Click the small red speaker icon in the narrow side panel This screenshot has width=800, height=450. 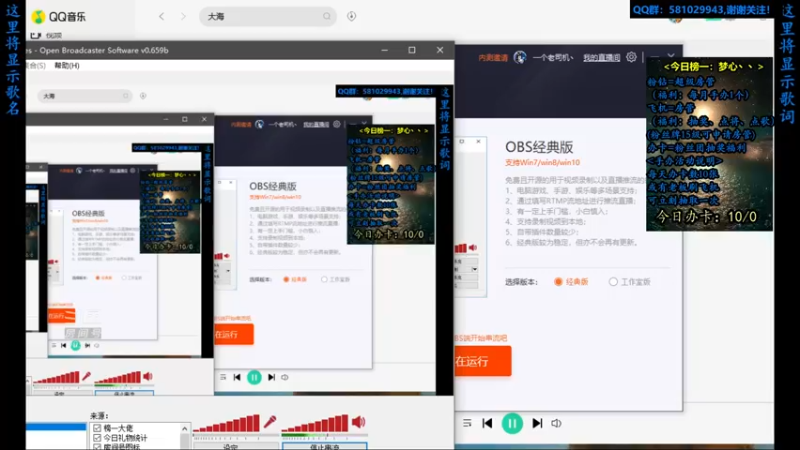pos(472,248)
